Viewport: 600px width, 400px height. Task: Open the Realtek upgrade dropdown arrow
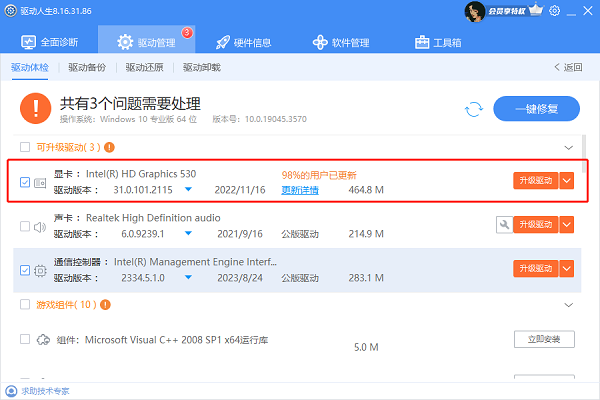click(x=567, y=225)
